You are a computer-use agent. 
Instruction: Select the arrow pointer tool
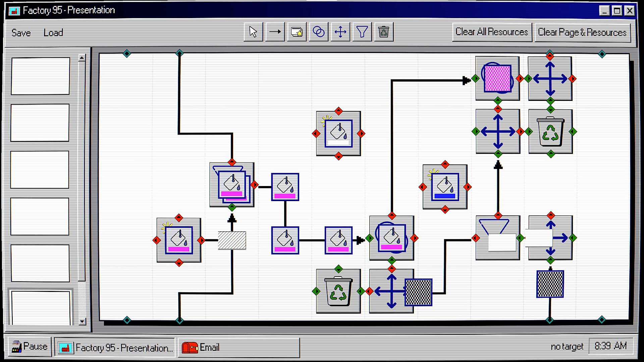pos(253,32)
